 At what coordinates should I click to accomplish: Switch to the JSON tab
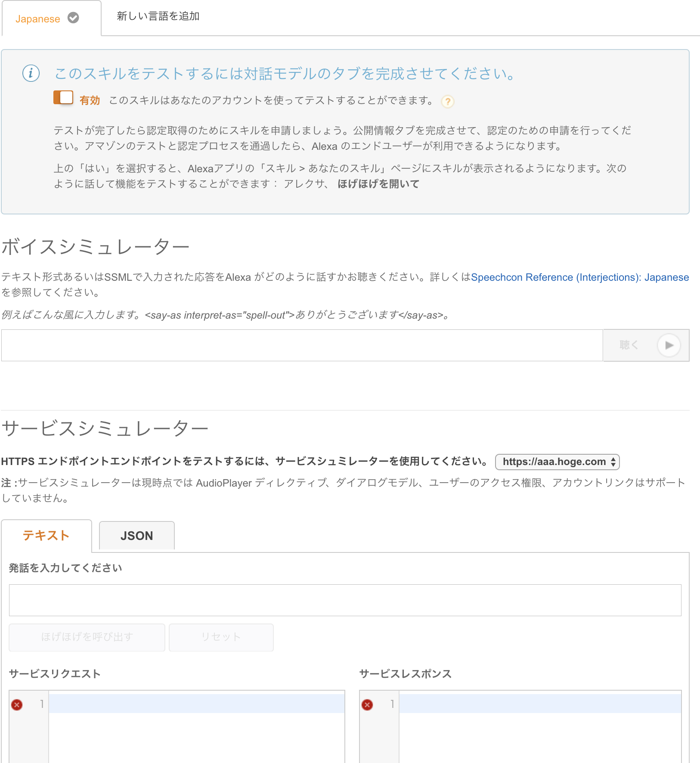(x=137, y=536)
